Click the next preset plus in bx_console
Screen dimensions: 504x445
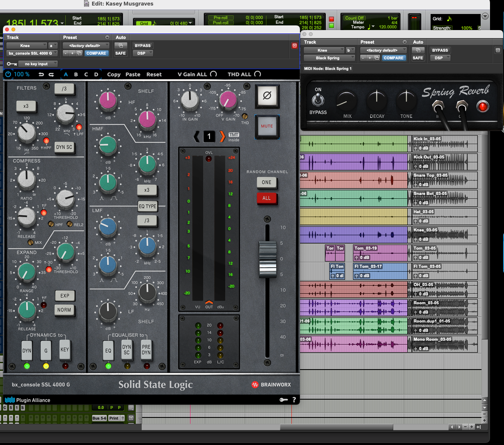tap(73, 53)
